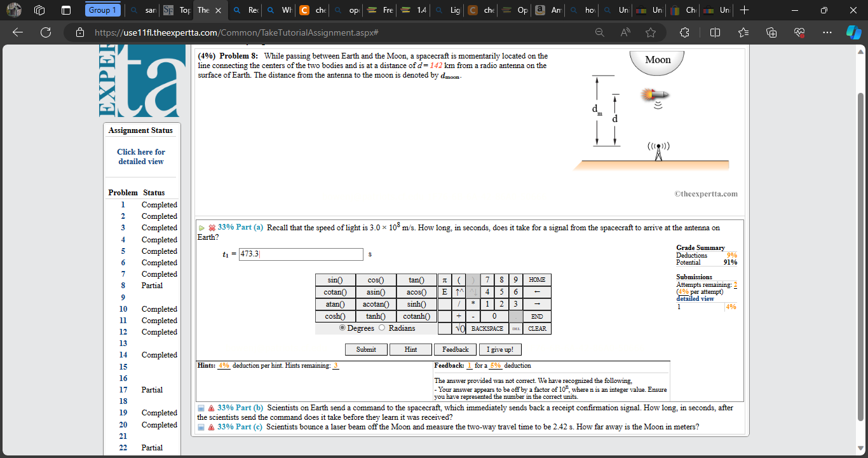
Task: Expand the Part (b) question section
Action: pos(202,408)
